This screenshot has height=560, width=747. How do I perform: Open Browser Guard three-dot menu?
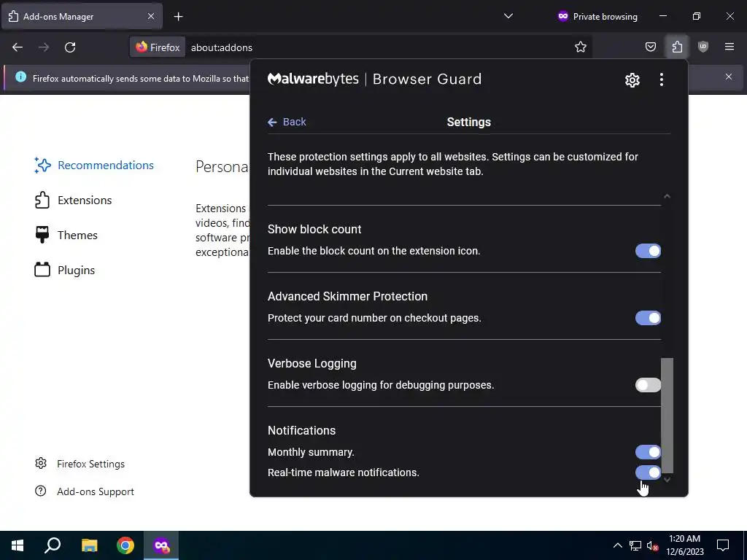661,79
